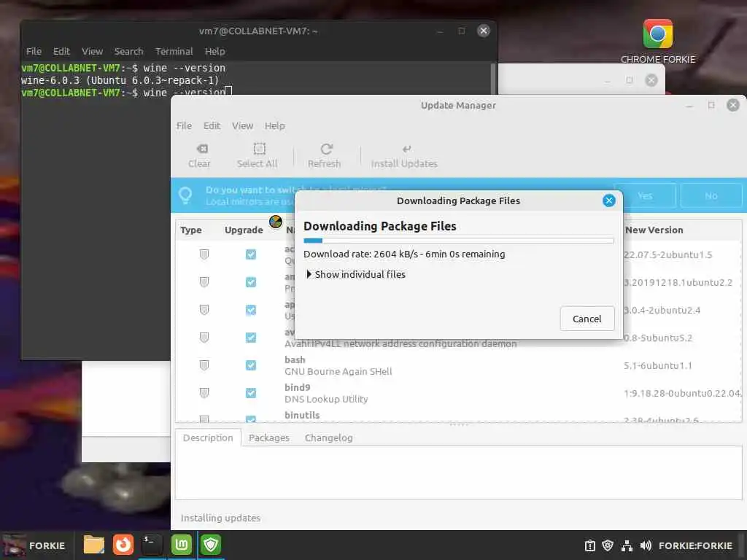Sort by the Upgrade column header
Image resolution: width=747 pixels, height=560 pixels.
click(x=244, y=230)
